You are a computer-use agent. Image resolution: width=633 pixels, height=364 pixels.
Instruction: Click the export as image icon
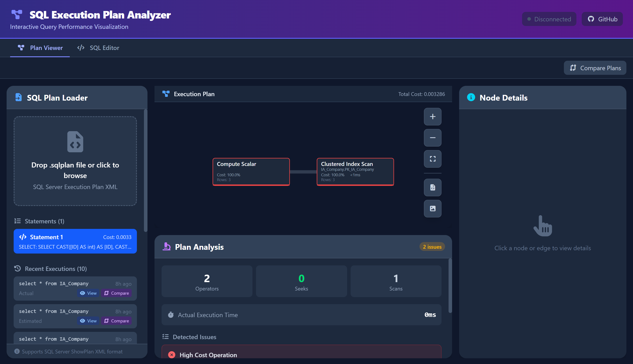click(432, 208)
